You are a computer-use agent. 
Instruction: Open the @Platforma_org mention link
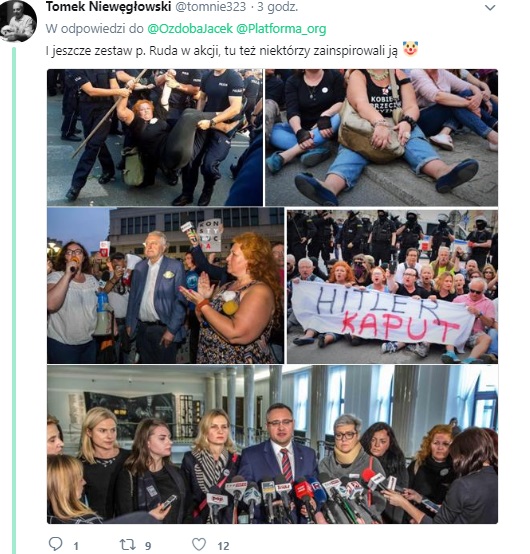[x=281, y=29]
